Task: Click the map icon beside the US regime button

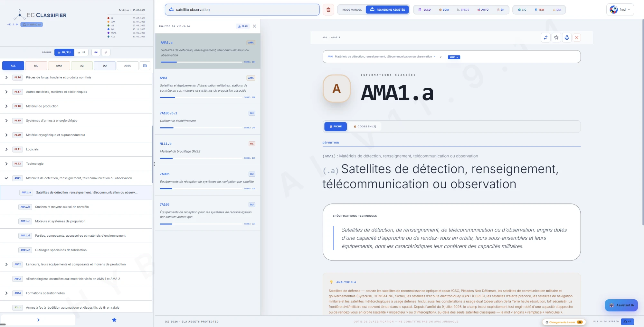Action: click(x=96, y=52)
